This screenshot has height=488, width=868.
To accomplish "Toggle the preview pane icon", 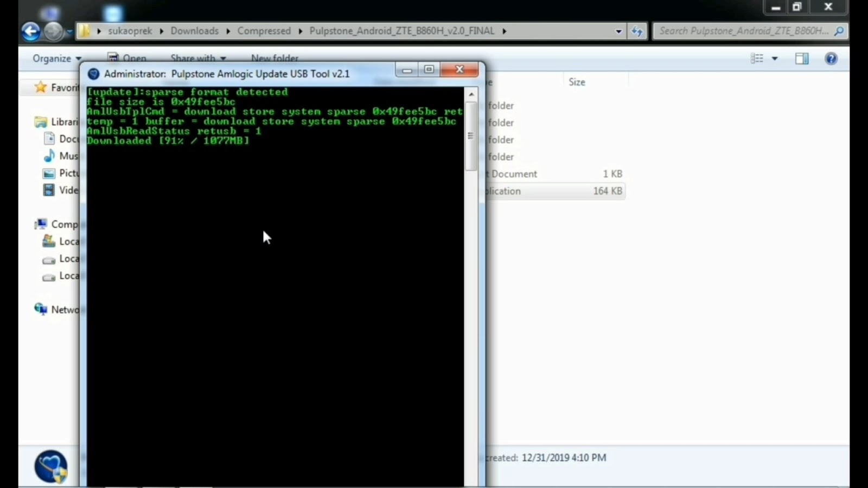I will pyautogui.click(x=802, y=59).
